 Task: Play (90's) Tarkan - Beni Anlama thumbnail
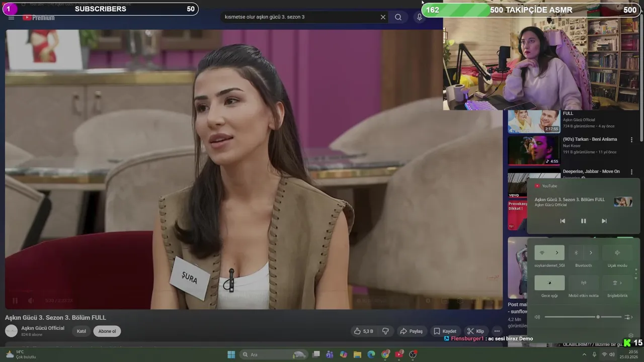click(x=534, y=150)
